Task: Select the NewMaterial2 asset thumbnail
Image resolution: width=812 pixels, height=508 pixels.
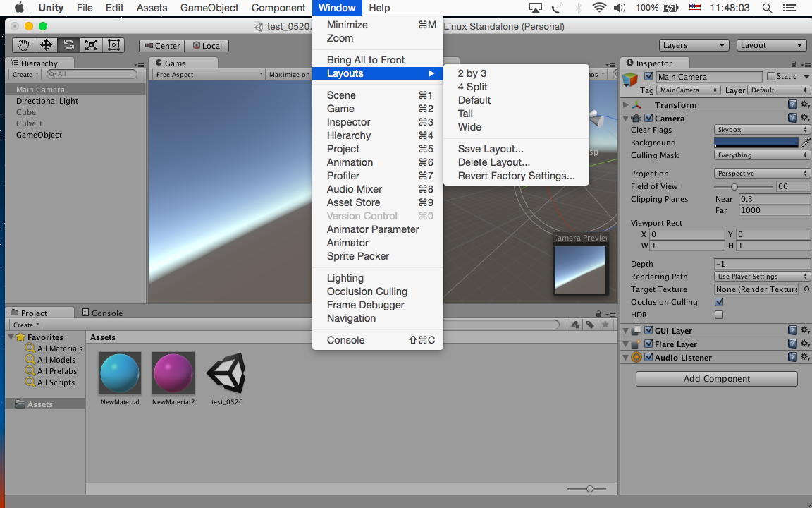Action: (x=173, y=373)
